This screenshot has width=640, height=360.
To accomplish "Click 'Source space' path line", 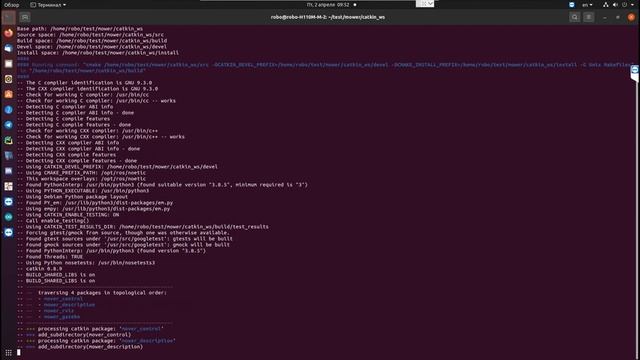I will click(x=90, y=35).
